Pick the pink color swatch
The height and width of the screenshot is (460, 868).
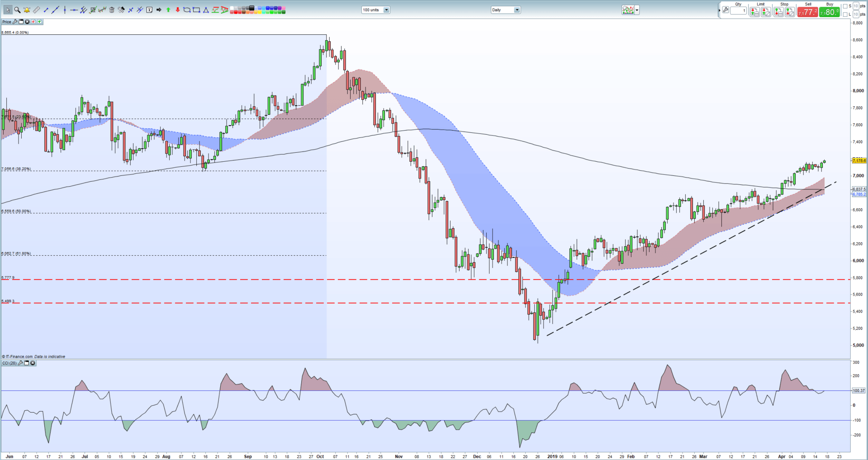pyautogui.click(x=283, y=8)
